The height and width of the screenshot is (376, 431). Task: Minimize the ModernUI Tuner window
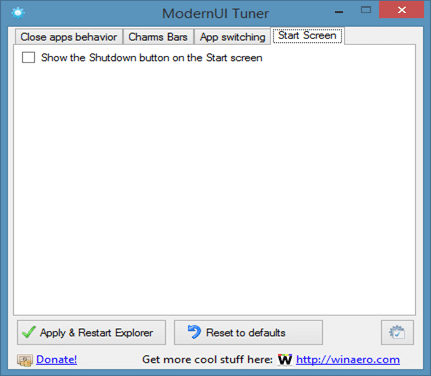[x=339, y=12]
